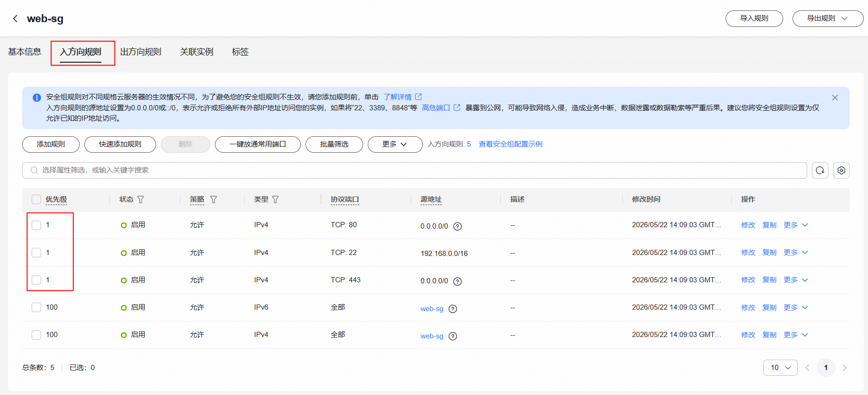Expand 更多 for the IPv4 全部 rule
This screenshot has width=868, height=395.
pos(796,335)
